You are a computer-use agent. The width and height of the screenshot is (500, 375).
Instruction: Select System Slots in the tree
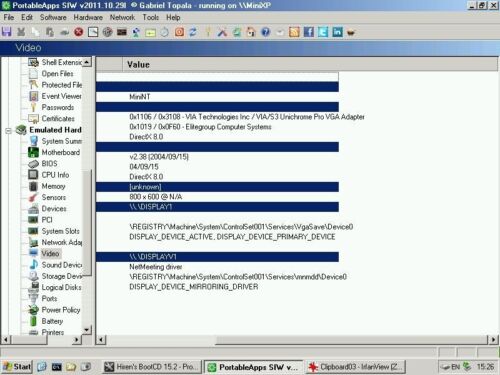(61, 231)
